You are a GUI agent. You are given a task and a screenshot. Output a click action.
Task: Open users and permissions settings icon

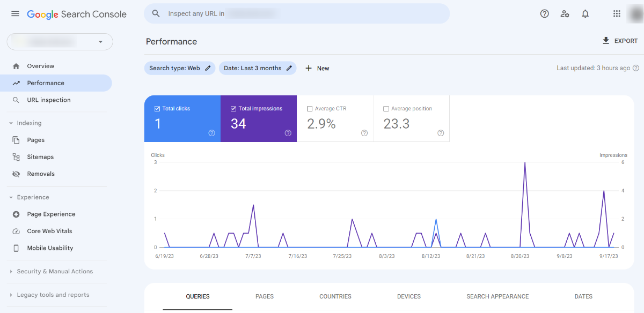[x=565, y=14]
